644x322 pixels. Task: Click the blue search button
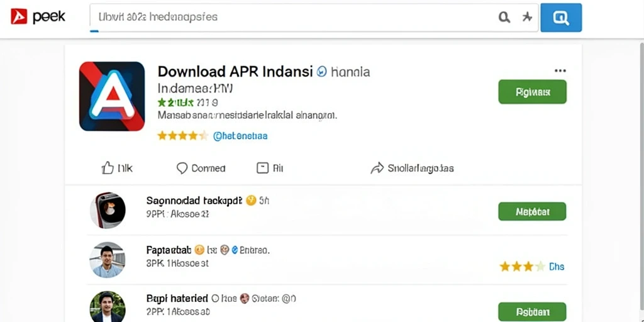[x=561, y=17]
